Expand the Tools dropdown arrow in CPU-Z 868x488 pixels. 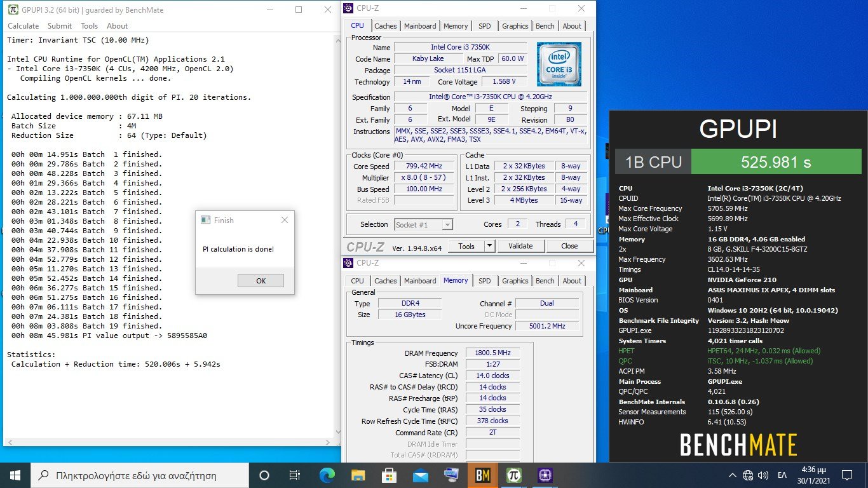pos(489,246)
